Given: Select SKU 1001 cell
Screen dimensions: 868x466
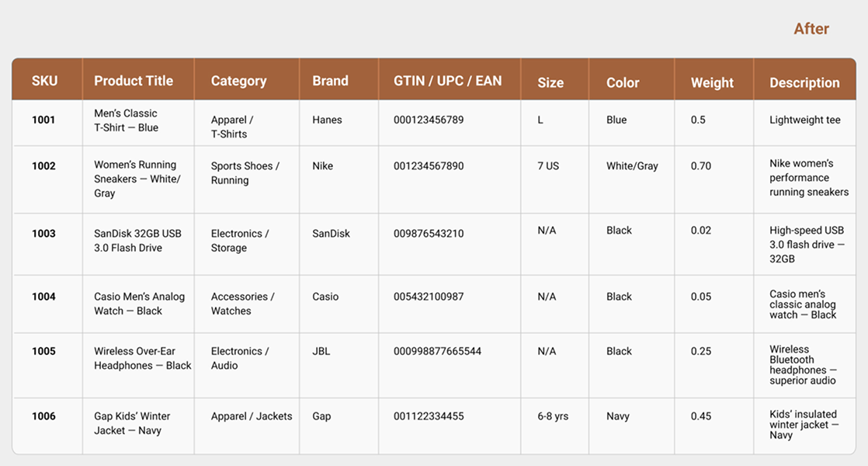Looking at the screenshot, I should click(43, 120).
